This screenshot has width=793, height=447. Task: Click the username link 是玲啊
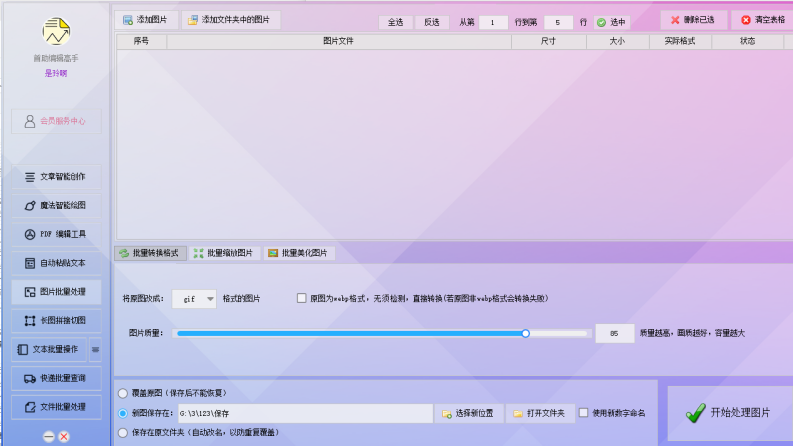[x=56, y=73]
